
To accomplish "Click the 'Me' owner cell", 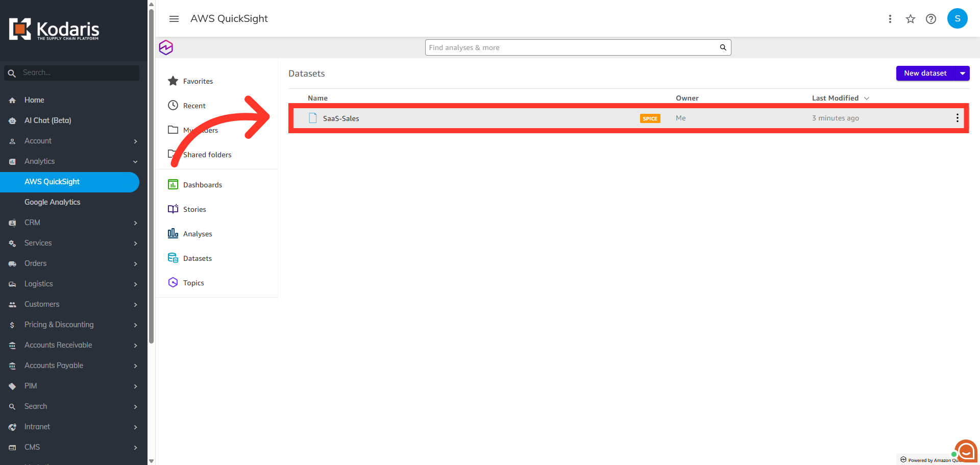I will click(x=680, y=118).
